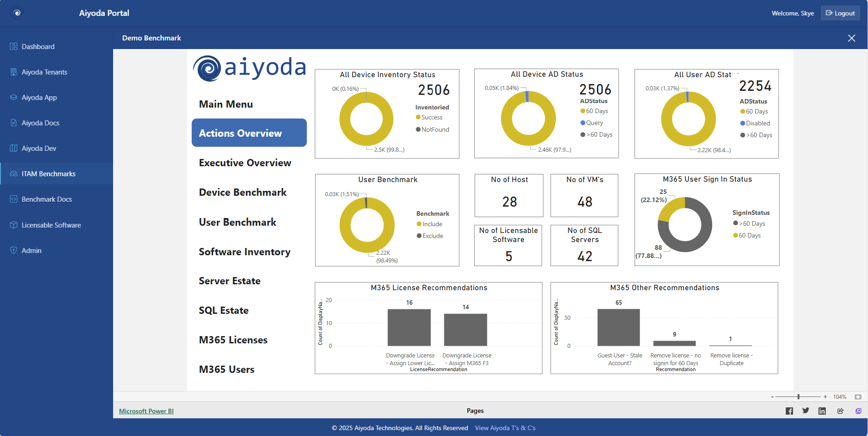Share the report on Twitter

click(x=805, y=411)
